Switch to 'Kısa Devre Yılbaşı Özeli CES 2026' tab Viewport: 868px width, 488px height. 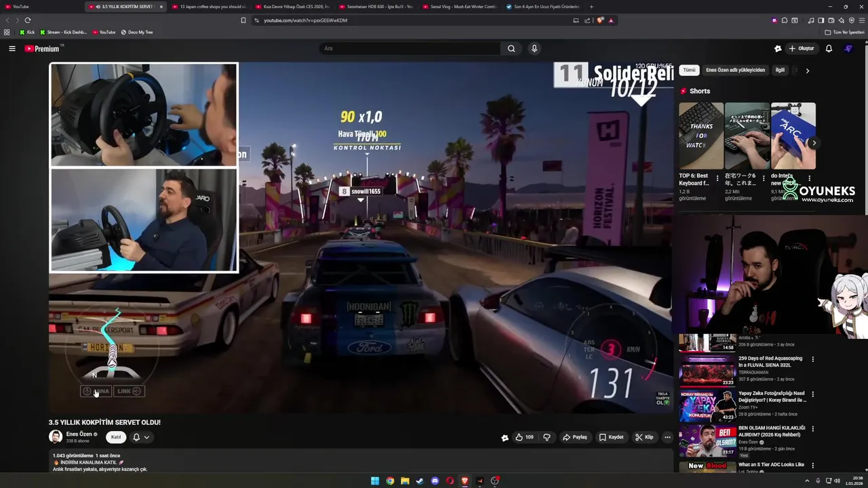[292, 7]
